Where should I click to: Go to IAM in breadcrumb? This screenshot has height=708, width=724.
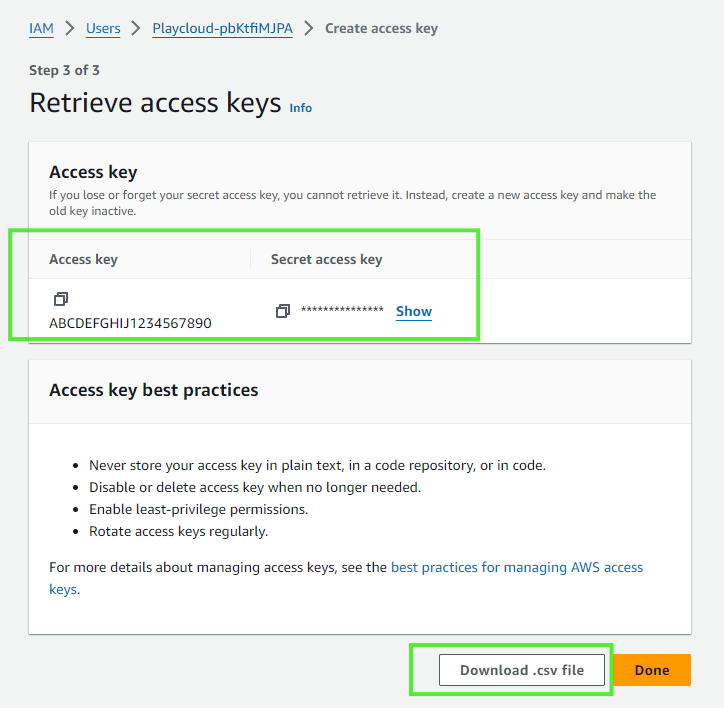click(41, 28)
